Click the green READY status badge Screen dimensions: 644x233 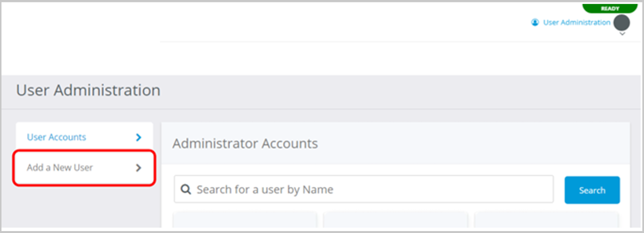[x=610, y=8]
